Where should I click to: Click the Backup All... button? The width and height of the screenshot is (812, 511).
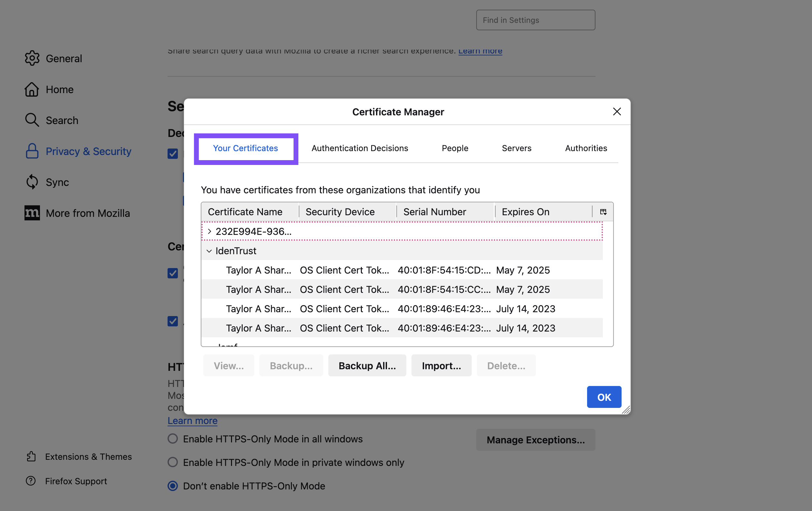[x=367, y=365]
